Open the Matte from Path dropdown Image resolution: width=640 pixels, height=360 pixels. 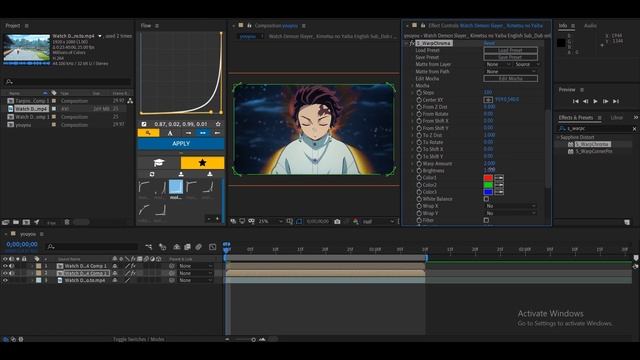(x=511, y=71)
